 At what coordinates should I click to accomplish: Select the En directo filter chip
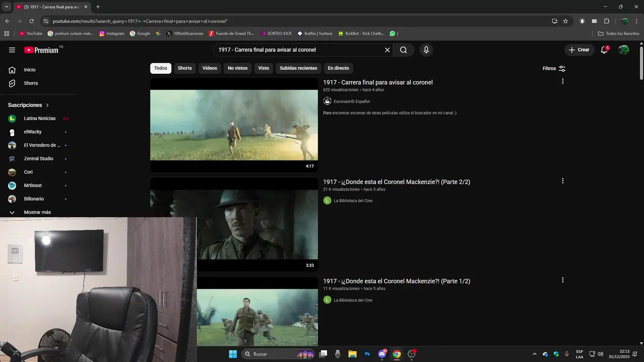tap(338, 68)
